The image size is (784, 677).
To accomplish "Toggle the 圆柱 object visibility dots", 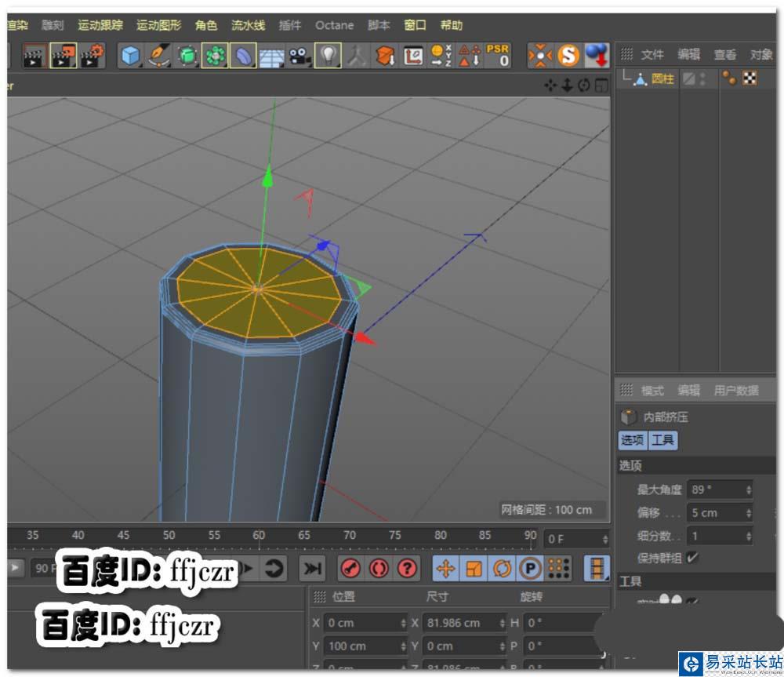I will [703, 78].
